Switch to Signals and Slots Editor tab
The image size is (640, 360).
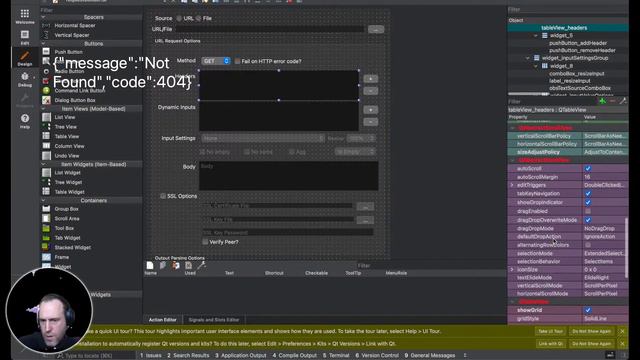[213, 320]
